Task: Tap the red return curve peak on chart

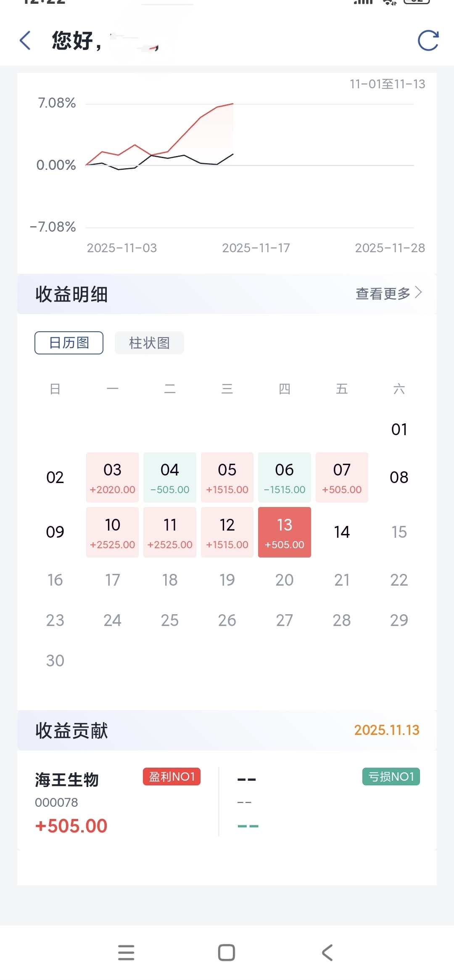Action: (x=232, y=104)
